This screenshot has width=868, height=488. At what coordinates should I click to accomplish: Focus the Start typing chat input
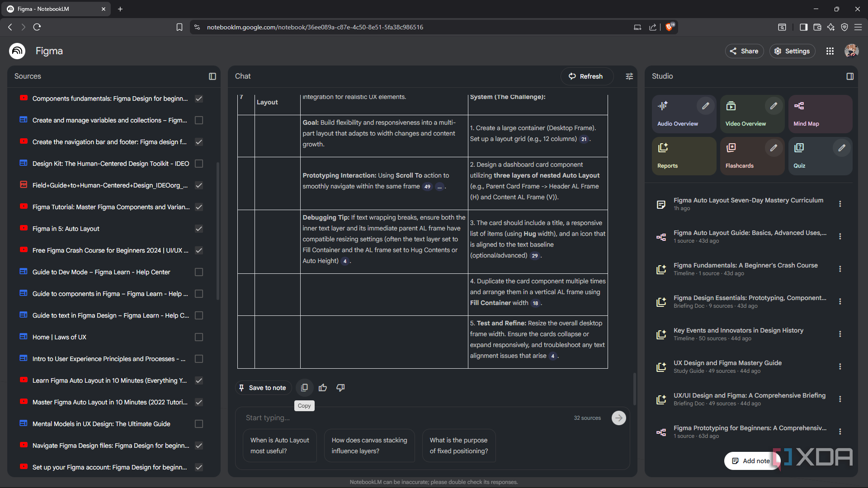click(x=407, y=418)
